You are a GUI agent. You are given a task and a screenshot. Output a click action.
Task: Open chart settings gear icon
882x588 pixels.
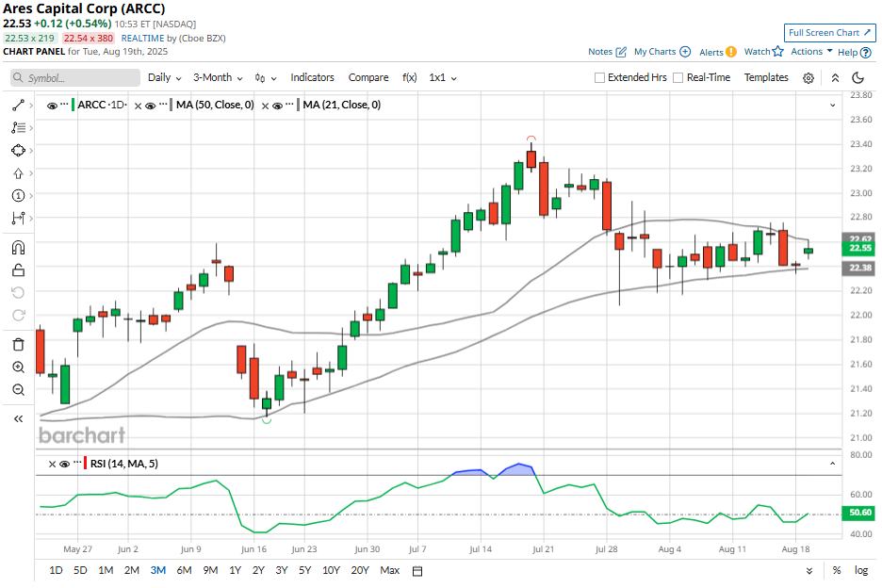(808, 78)
